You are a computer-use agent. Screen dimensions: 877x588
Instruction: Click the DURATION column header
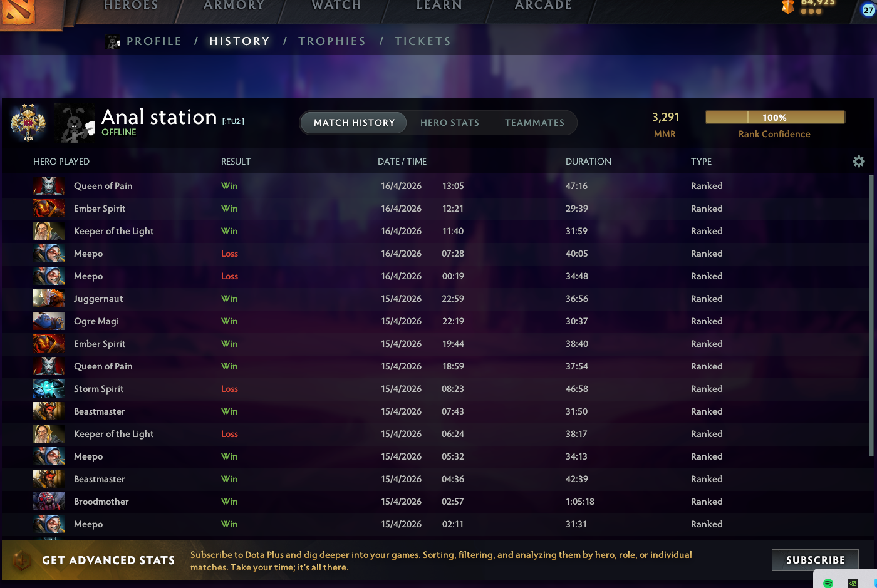588,162
